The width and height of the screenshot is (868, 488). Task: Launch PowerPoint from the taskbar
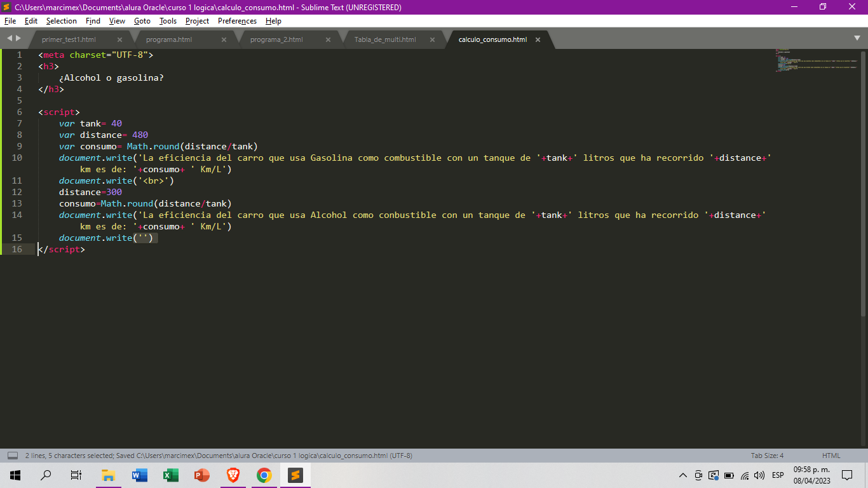pos(201,475)
